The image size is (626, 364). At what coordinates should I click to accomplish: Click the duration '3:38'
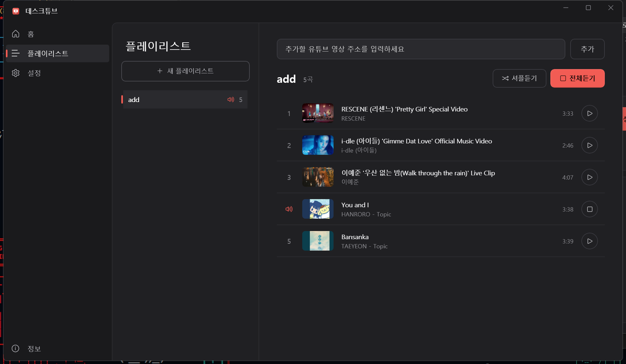(x=568, y=210)
